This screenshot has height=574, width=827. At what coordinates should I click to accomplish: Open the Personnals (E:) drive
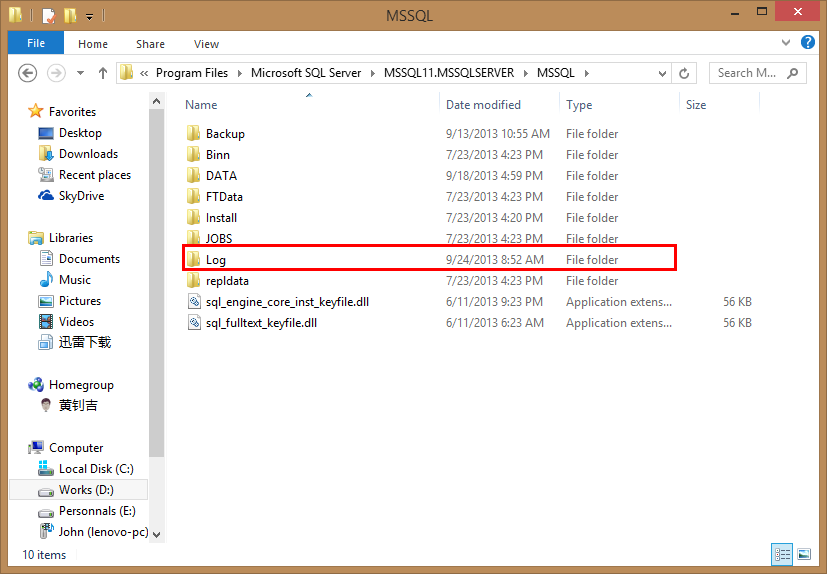coord(97,511)
